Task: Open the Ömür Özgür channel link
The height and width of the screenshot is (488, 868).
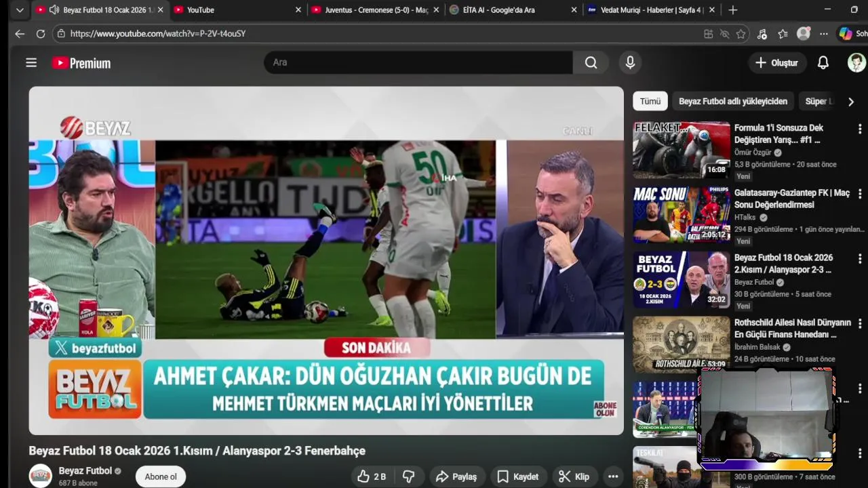Action: tap(753, 152)
